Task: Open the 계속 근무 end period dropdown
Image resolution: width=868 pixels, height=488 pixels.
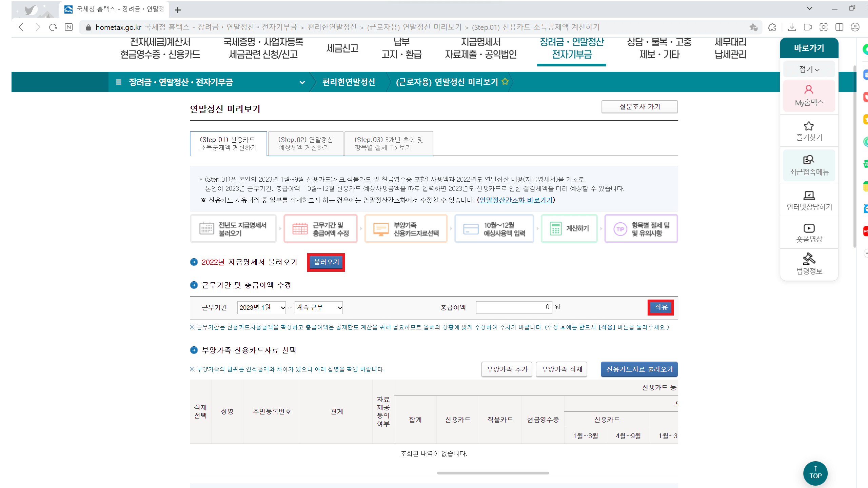Action: pos(318,307)
